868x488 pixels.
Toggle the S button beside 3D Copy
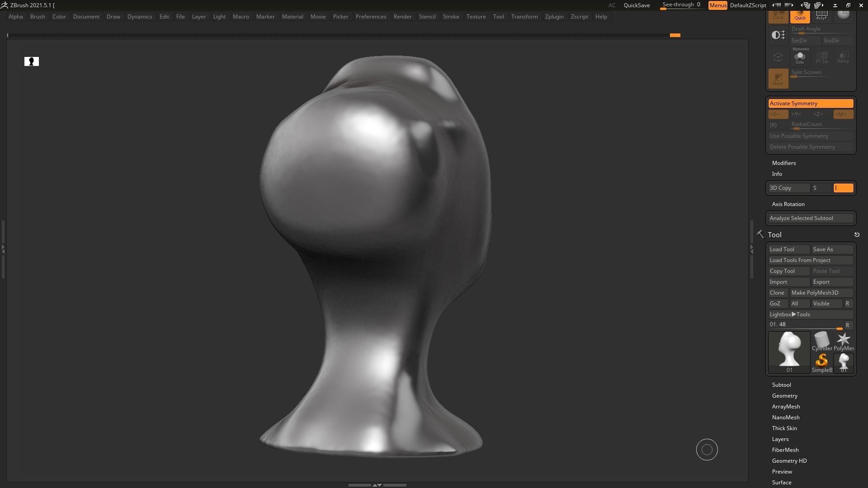pyautogui.click(x=821, y=188)
